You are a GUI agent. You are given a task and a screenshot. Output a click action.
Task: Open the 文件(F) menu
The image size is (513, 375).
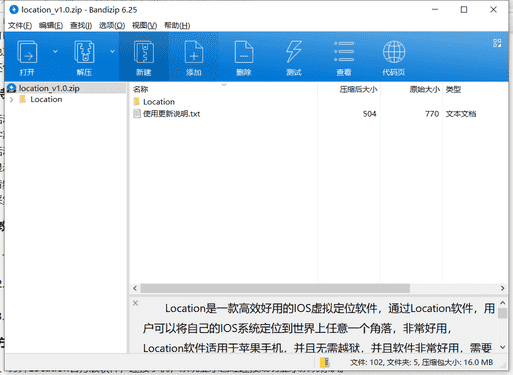click(20, 25)
